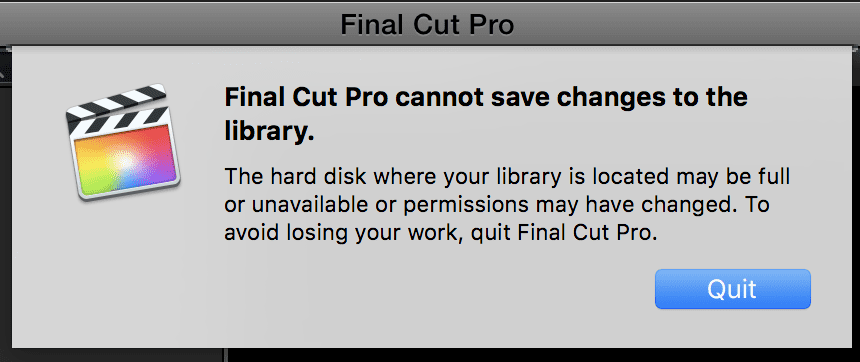Click the blue Quit button
860x362 pixels.
coord(732,289)
